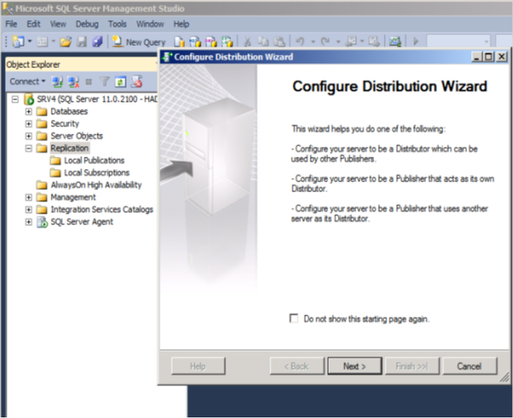Click the Cancel button in wizard
Viewport: 513px width, 418px height.
(469, 366)
